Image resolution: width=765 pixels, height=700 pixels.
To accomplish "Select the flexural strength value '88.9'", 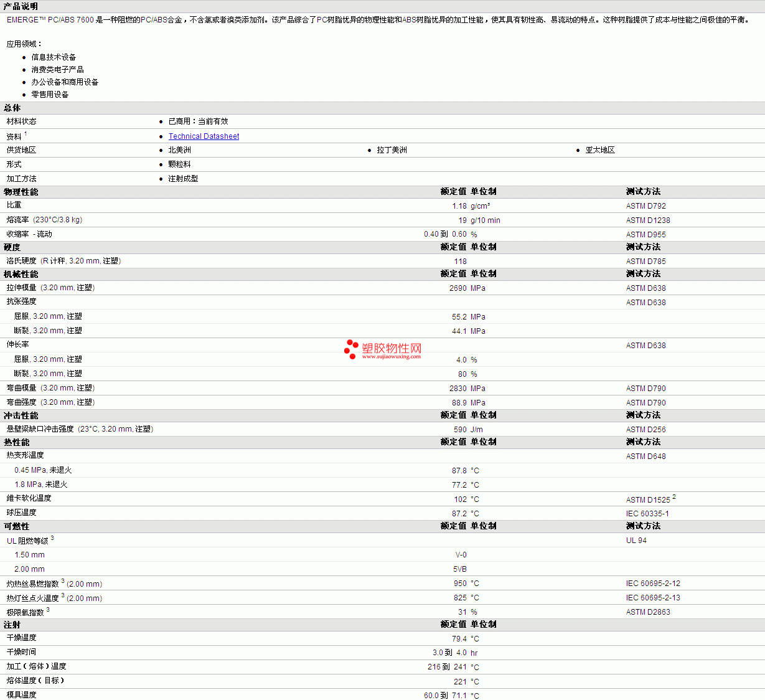I will (459, 403).
